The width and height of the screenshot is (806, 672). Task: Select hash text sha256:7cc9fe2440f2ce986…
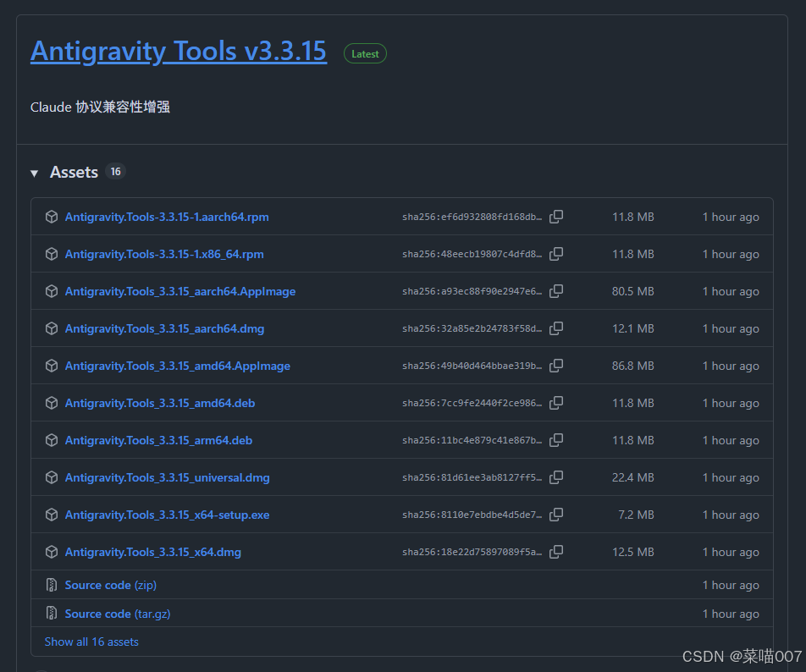pos(472,403)
